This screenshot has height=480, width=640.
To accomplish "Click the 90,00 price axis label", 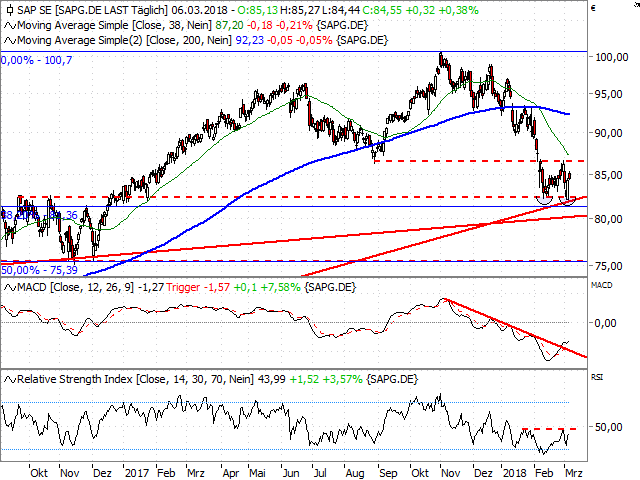I will 608,133.
